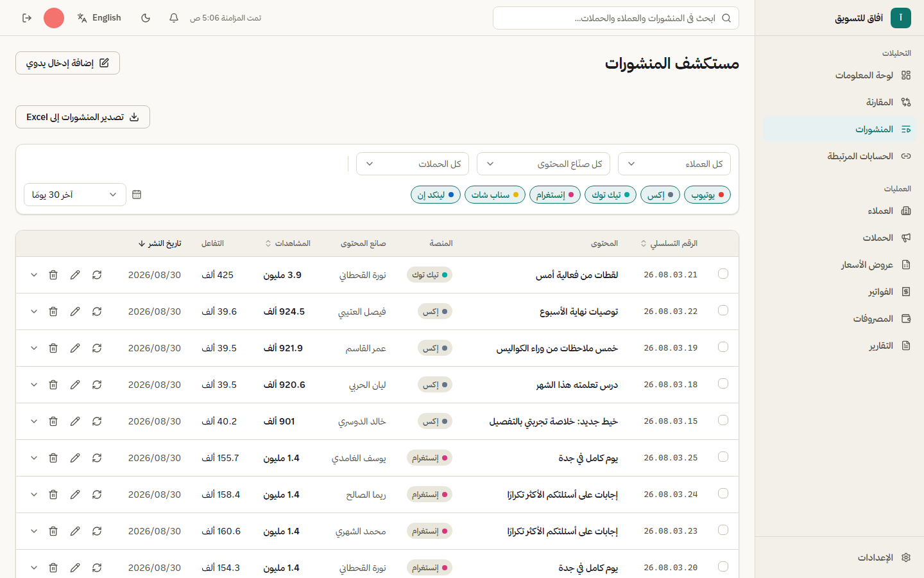Toggle the تيك توك platform filter chip

point(610,195)
